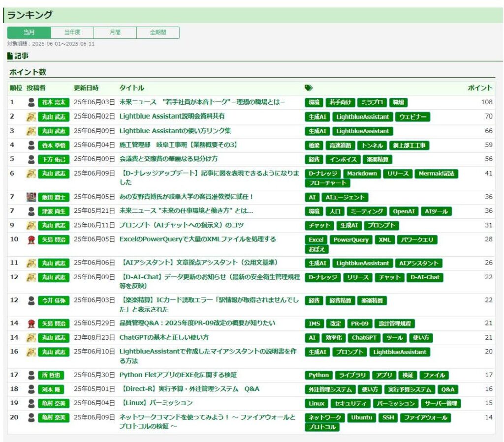
Task: Click the avatar icon next to 所 哲也
Action: (x=31, y=375)
